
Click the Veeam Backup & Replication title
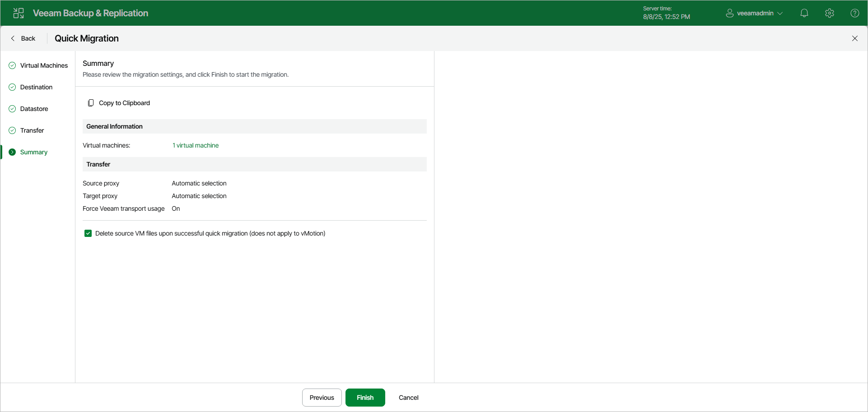(x=90, y=13)
